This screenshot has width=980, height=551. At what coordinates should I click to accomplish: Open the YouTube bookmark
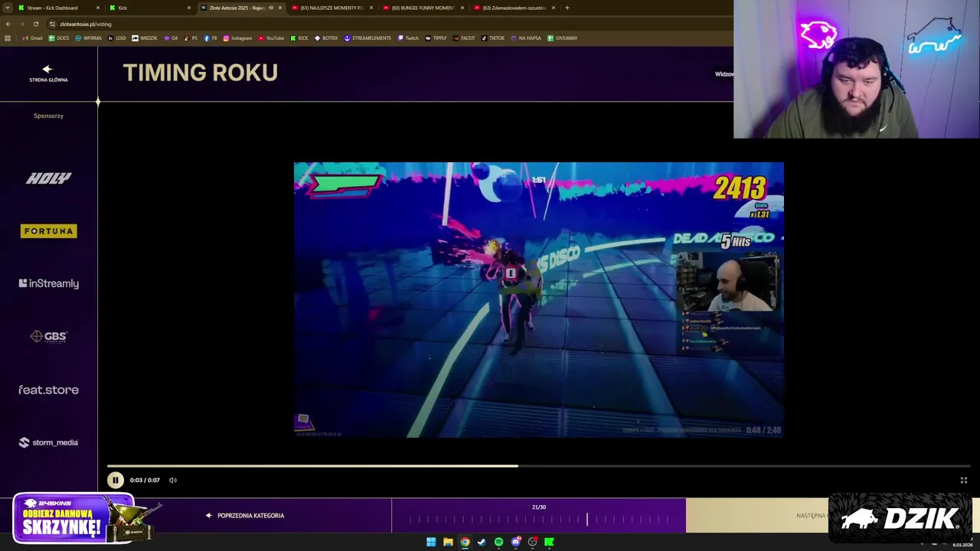pos(271,38)
